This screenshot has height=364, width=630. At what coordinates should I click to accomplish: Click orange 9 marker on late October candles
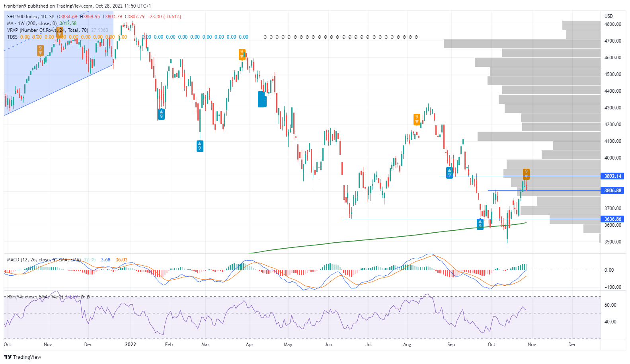(526, 174)
